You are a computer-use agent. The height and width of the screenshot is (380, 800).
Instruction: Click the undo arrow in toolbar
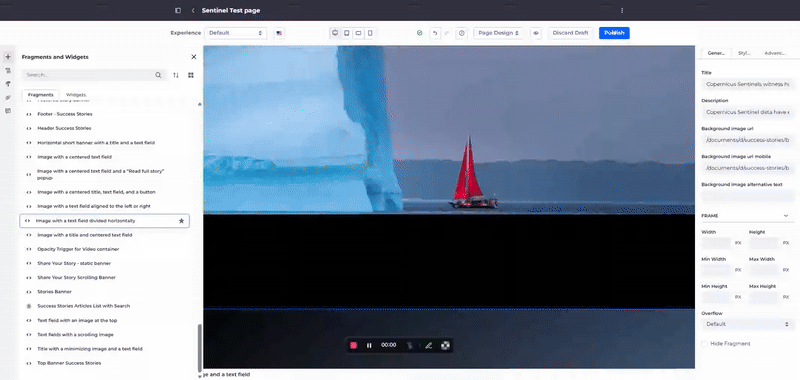tap(435, 33)
